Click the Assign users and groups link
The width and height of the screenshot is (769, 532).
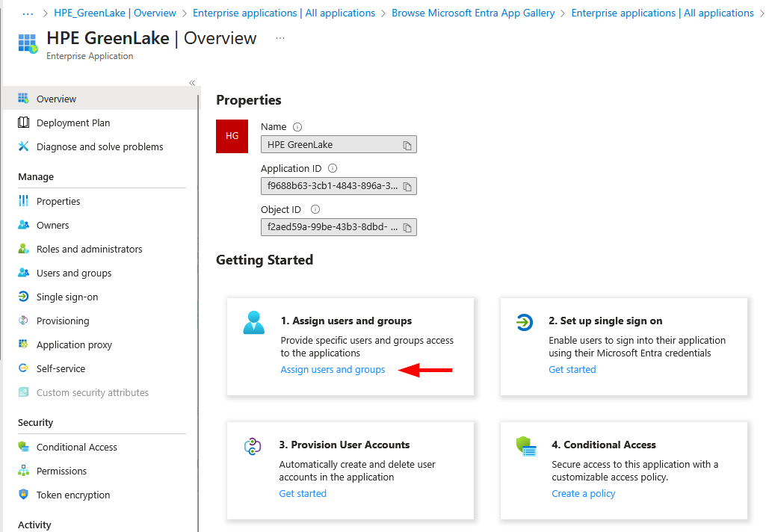333,369
